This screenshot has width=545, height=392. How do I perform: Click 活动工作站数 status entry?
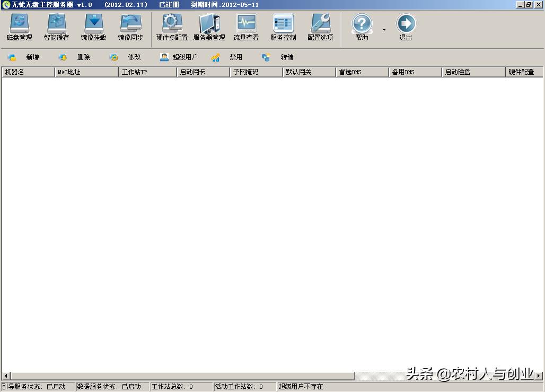coord(245,387)
